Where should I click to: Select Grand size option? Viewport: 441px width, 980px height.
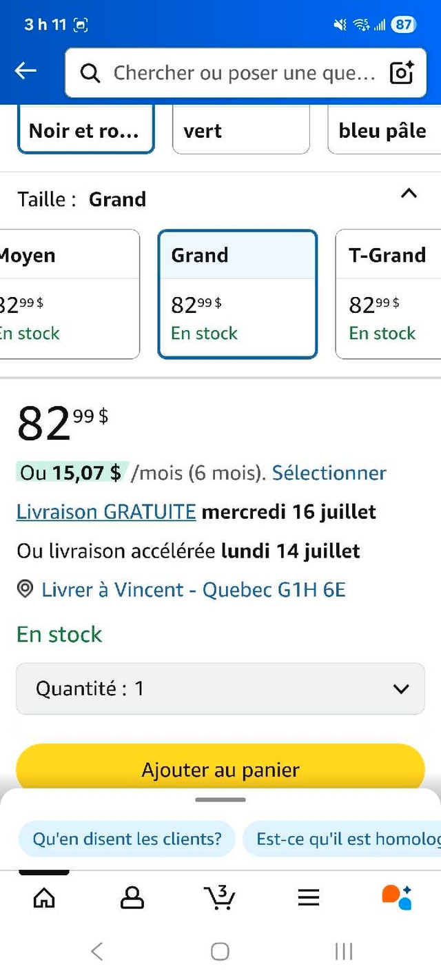[x=238, y=294]
